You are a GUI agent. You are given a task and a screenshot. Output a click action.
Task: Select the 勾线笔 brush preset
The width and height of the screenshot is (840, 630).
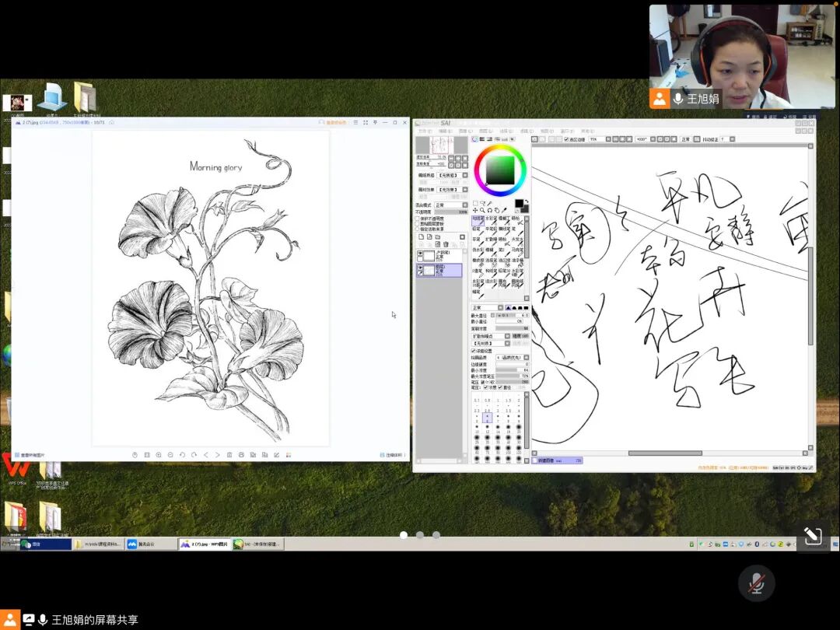(x=478, y=220)
